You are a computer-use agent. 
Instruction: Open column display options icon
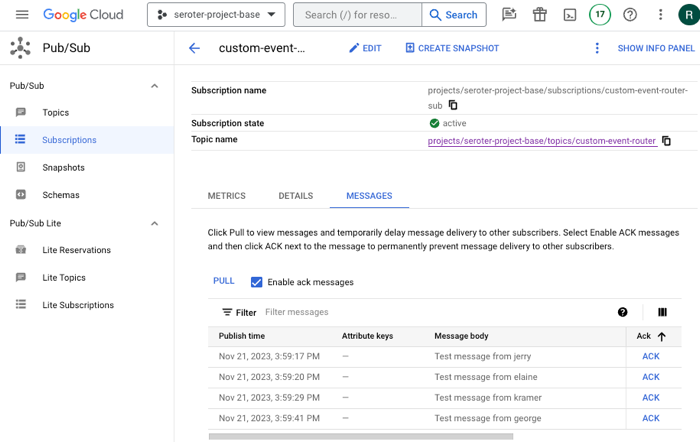pos(662,312)
